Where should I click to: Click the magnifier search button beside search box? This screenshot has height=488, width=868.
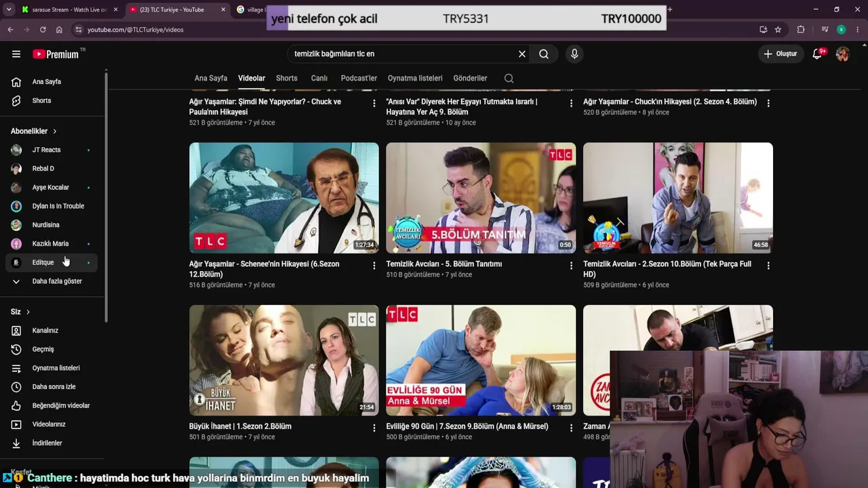[544, 54]
